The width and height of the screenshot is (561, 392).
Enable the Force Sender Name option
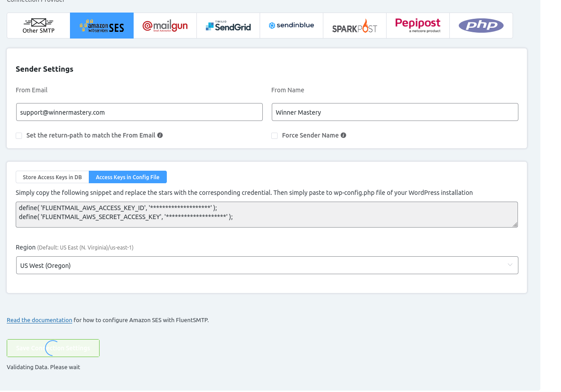(274, 135)
